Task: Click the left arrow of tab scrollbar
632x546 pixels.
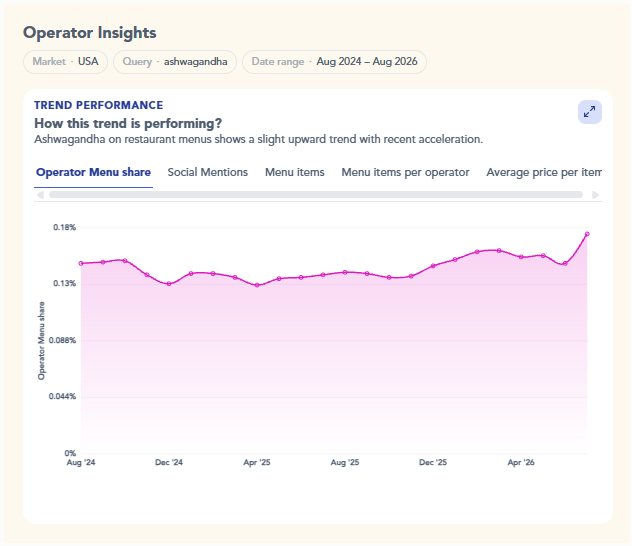Action: coord(40,195)
